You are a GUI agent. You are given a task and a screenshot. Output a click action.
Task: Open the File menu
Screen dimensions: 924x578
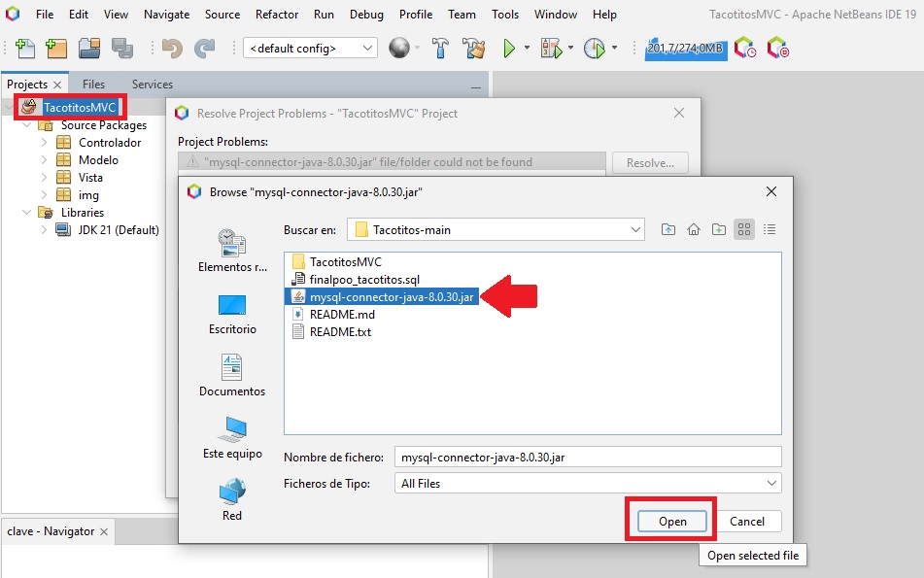click(x=44, y=15)
